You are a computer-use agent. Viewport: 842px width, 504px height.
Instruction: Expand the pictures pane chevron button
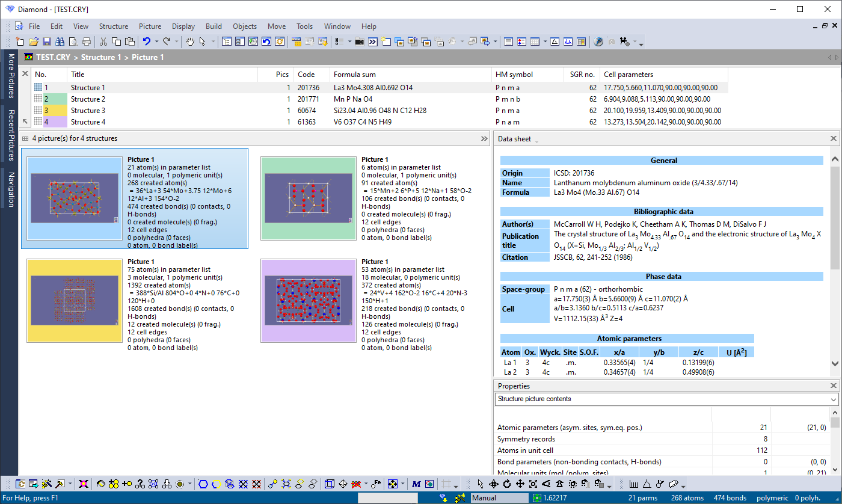485,138
